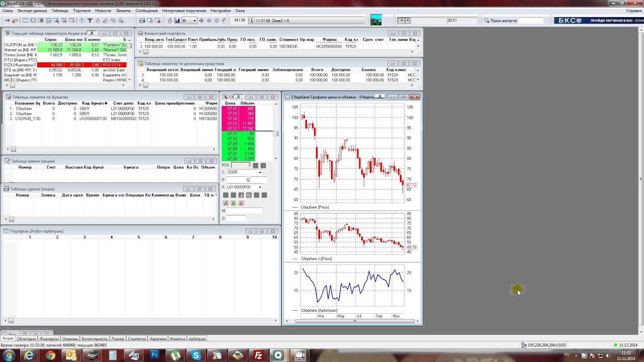Click the RU language indicator in tray

567,354
